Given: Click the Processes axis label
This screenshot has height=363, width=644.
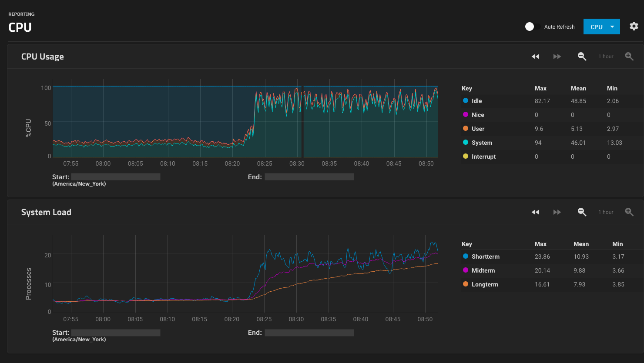Looking at the screenshot, I should [28, 284].
